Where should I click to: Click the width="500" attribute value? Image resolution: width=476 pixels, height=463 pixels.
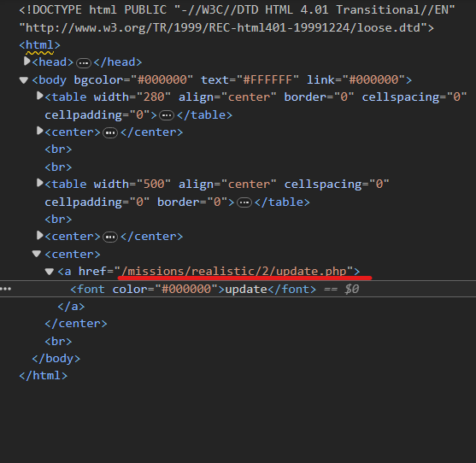(x=154, y=185)
